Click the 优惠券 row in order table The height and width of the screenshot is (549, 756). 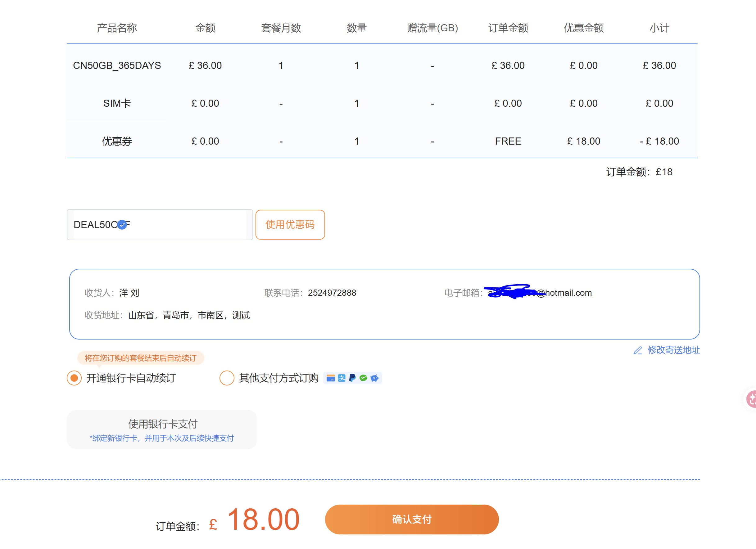click(x=382, y=141)
